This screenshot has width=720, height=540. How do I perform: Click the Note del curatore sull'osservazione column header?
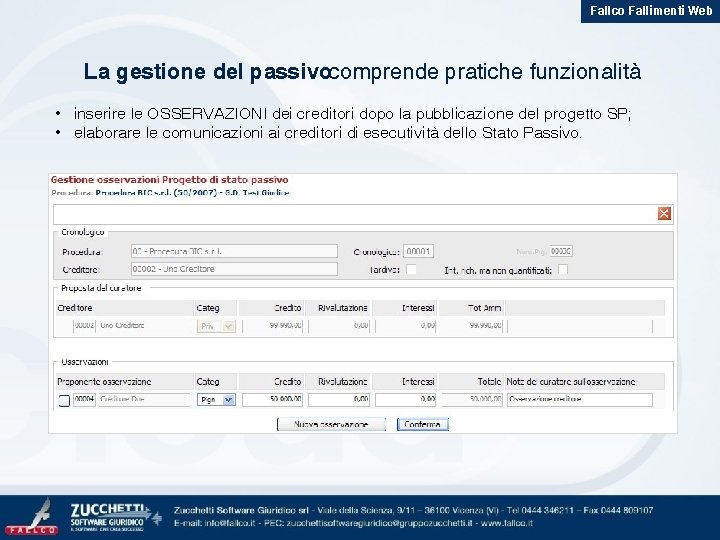(571, 382)
